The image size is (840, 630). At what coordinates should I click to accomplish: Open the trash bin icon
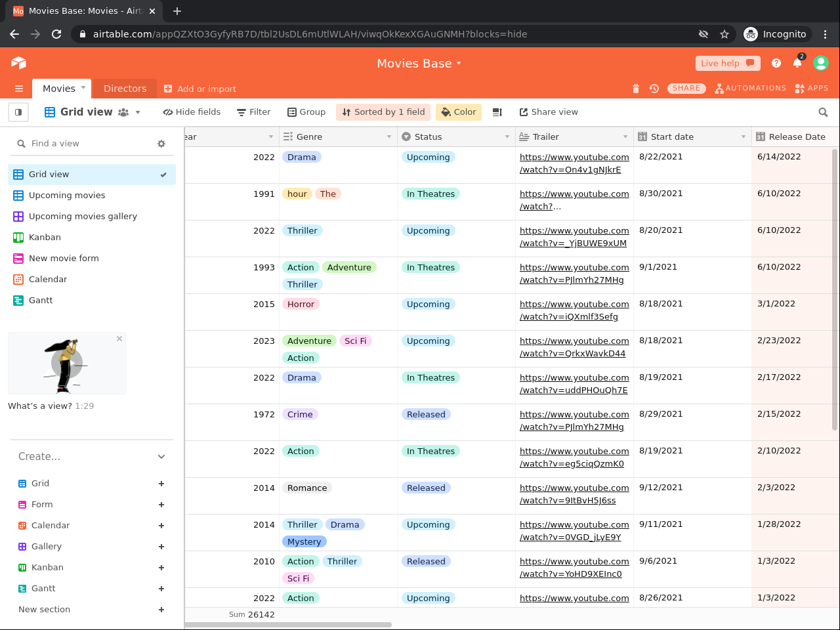(x=635, y=89)
